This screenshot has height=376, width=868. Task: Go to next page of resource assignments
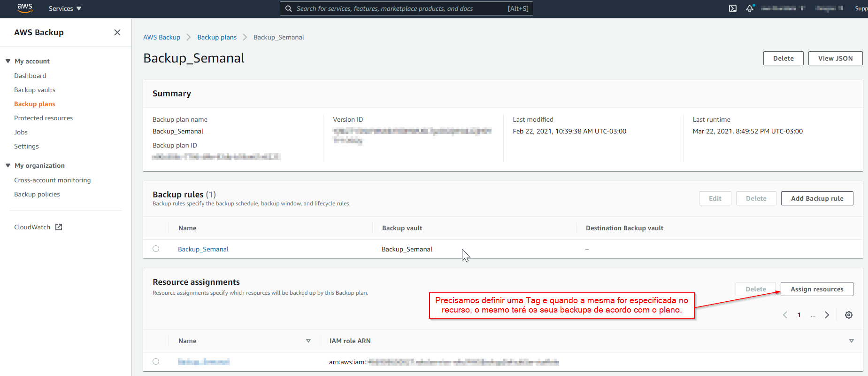coord(827,315)
